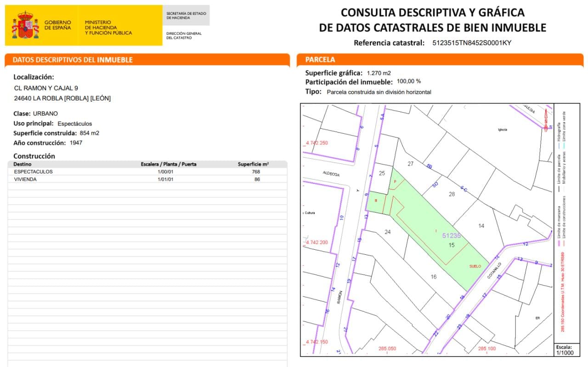Image resolution: width=588 pixels, height=367 pixels.
Task: Click the 'Localización:' heading
Action: coord(34,77)
